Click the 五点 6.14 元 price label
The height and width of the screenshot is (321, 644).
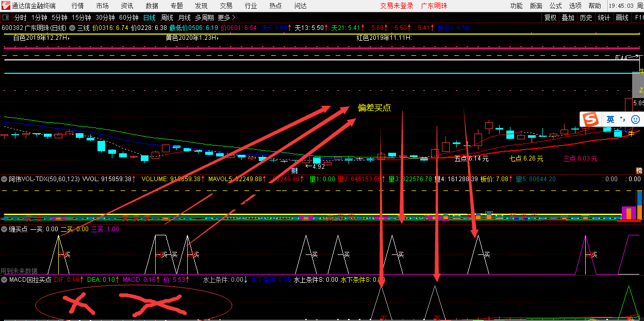471,159
